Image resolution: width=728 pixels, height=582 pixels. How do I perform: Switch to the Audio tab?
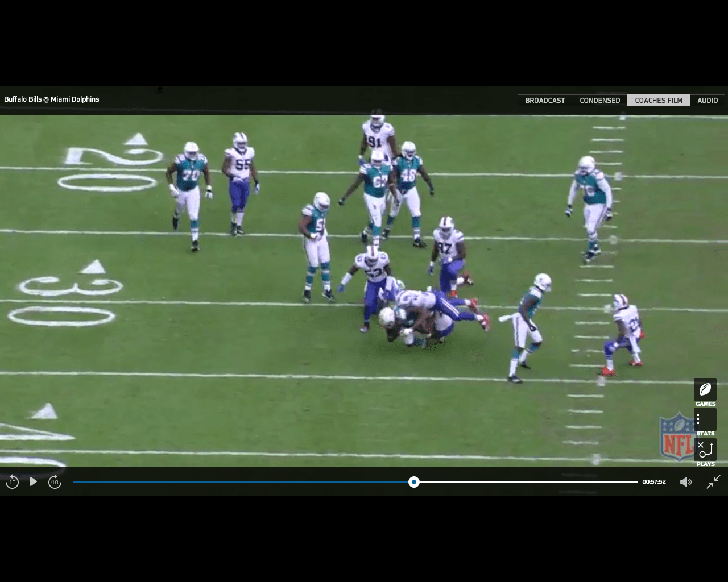[x=708, y=100]
